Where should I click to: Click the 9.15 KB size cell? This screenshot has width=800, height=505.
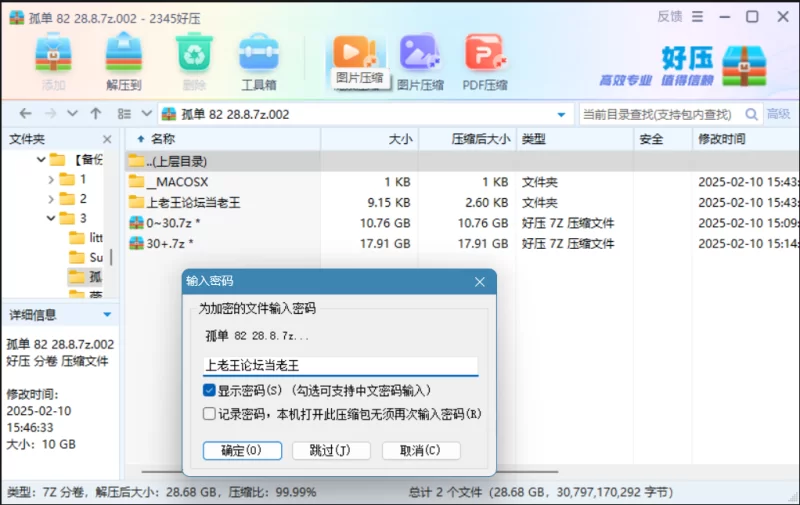pyautogui.click(x=389, y=203)
